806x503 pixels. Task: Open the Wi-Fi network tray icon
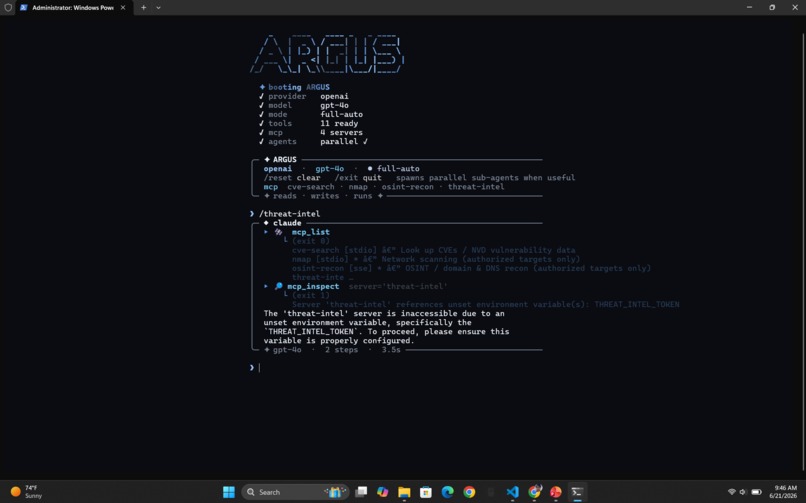click(731, 492)
